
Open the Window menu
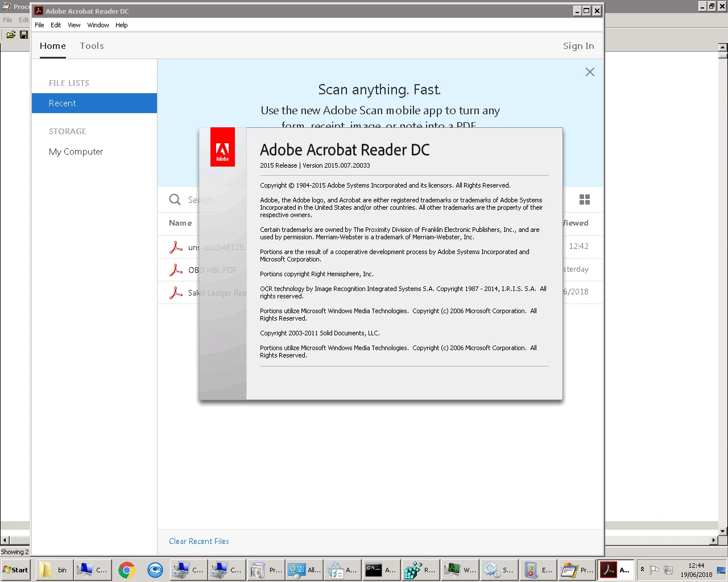tap(98, 25)
